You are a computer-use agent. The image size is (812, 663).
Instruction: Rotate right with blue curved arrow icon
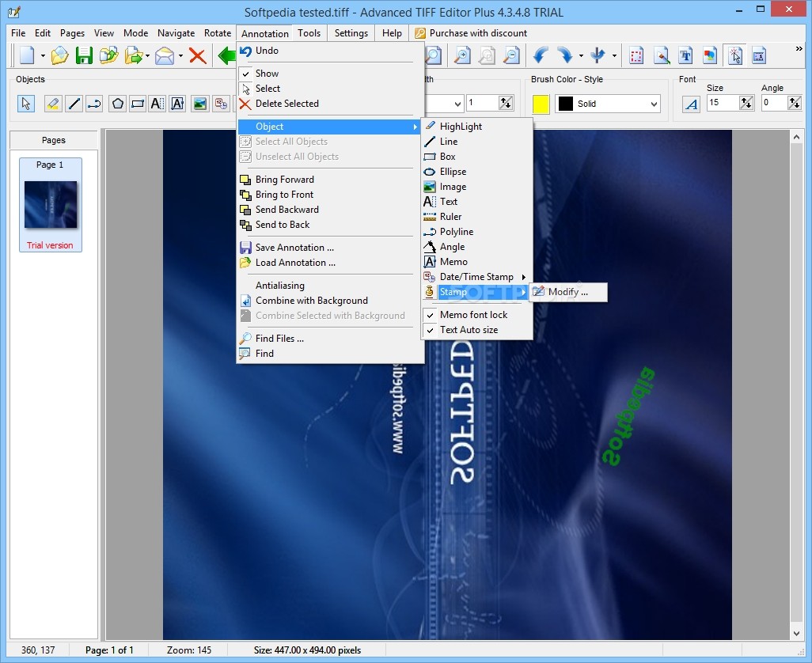(x=564, y=55)
